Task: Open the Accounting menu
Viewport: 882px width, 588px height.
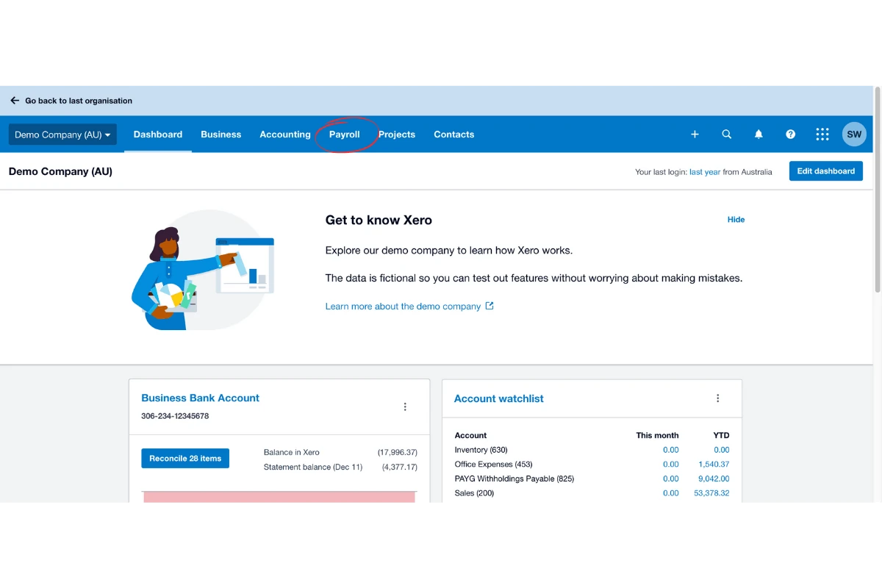Action: 285,135
